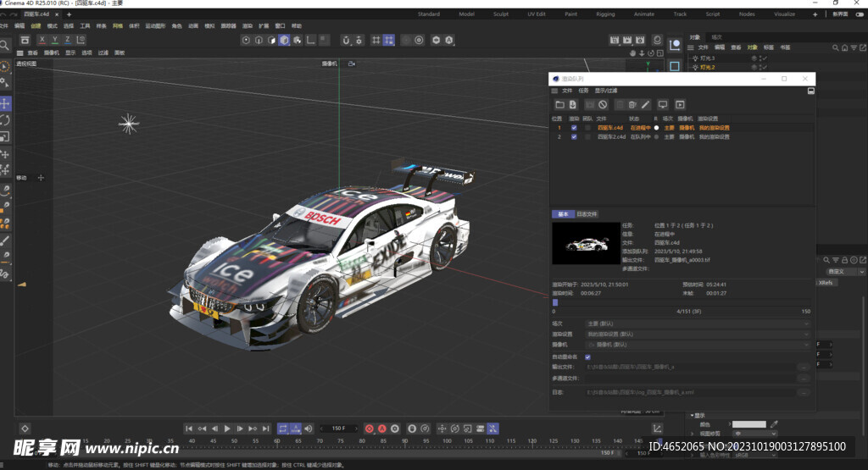Click the interactive render region icon beside the render icons
Image resolution: width=868 pixels, height=470 pixels.
[657, 40]
